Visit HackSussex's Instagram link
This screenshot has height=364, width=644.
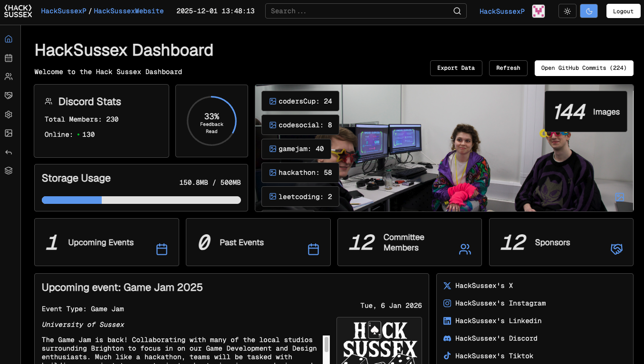point(500,303)
